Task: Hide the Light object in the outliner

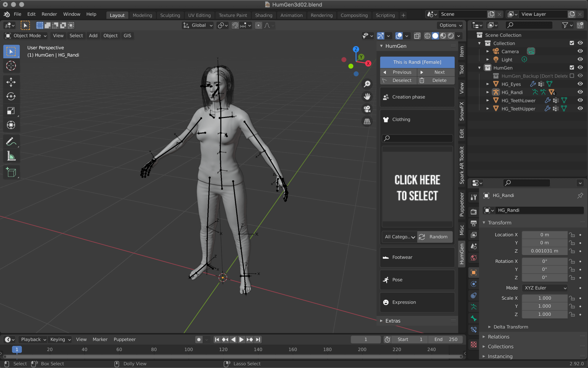Action: [580, 59]
